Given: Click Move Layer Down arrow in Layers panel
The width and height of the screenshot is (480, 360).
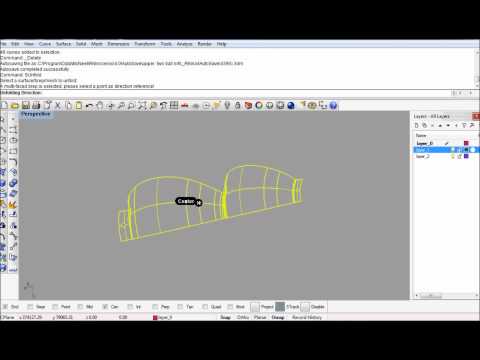Looking at the screenshot, I should (448, 125).
